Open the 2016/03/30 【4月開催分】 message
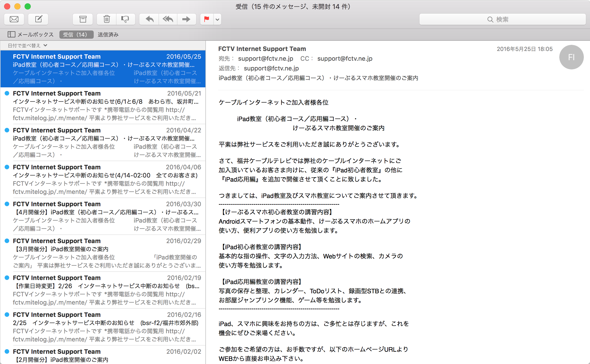The image size is (590, 364). 103,216
